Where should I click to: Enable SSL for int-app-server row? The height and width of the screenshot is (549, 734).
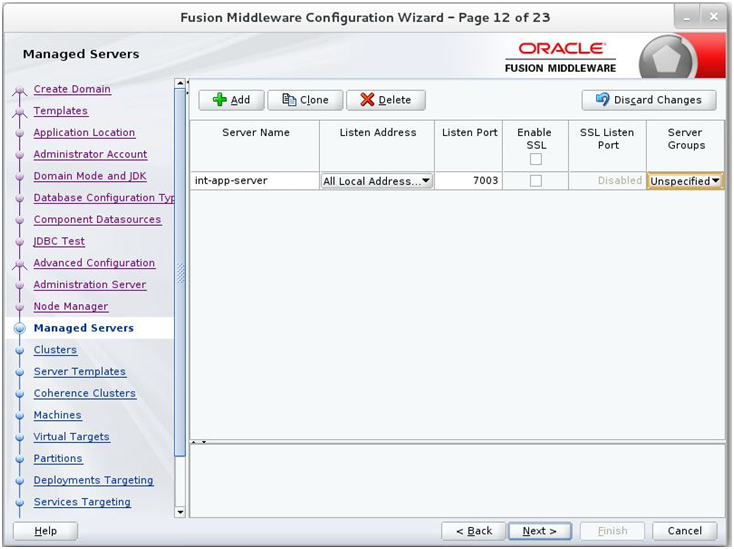point(536,181)
